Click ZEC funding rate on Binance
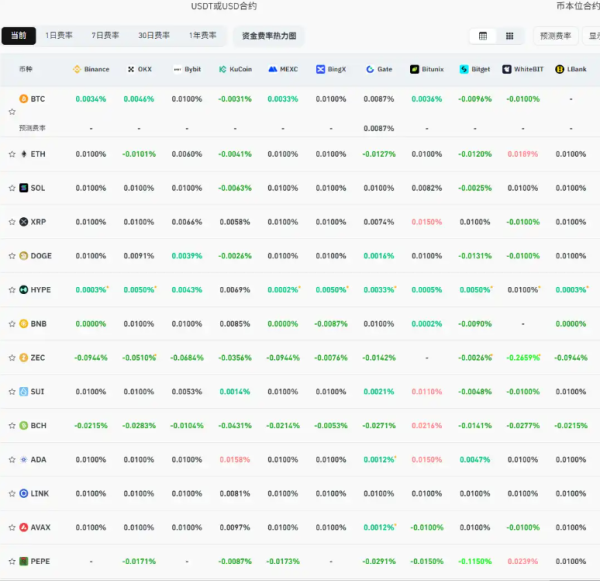 (x=91, y=357)
